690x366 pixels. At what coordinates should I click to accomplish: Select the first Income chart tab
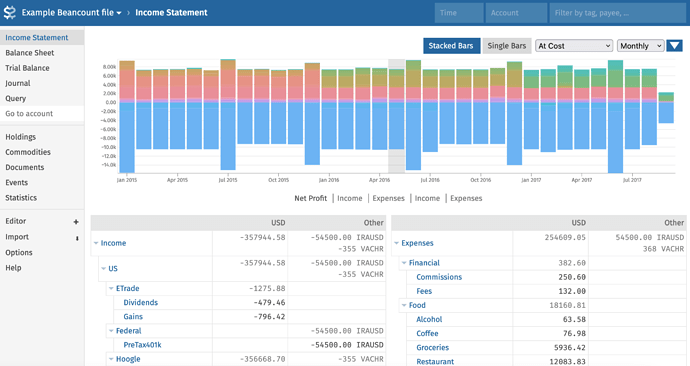(350, 198)
